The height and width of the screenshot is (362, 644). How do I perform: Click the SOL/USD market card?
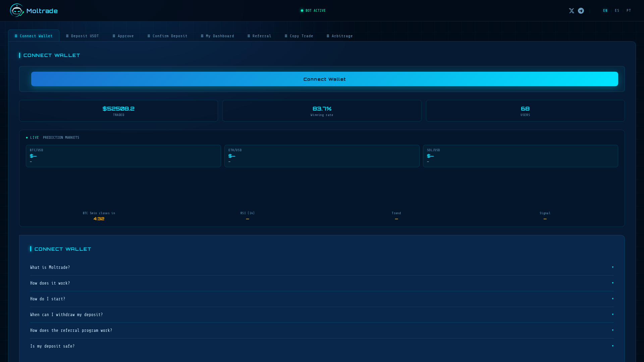(521, 156)
